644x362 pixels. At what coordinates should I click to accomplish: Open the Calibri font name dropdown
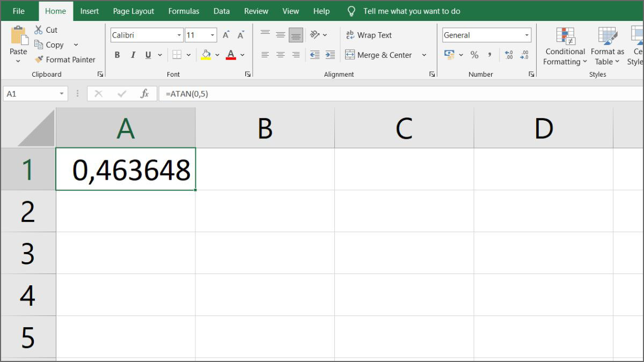coord(179,35)
